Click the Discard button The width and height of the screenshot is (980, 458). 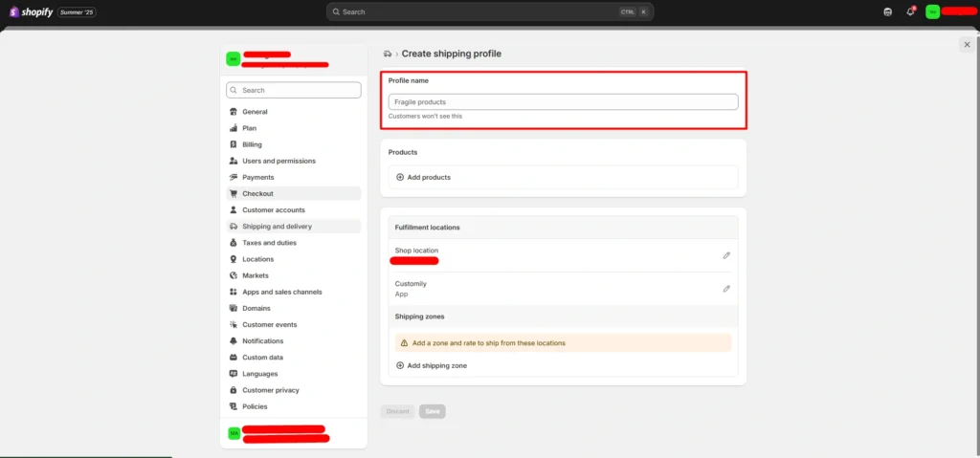(397, 411)
